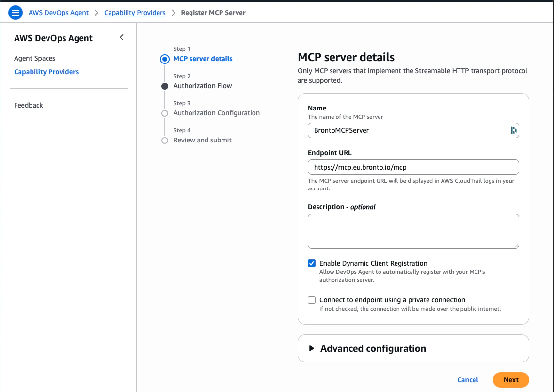Click the Step 2 Authorization Flow step dot
This screenshot has height=392, width=554.
pos(165,86)
